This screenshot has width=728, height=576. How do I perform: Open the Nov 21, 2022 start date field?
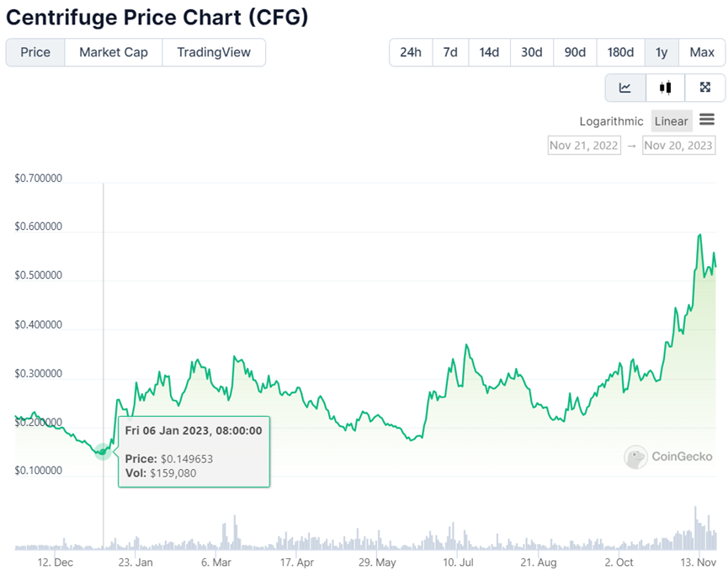click(x=584, y=146)
